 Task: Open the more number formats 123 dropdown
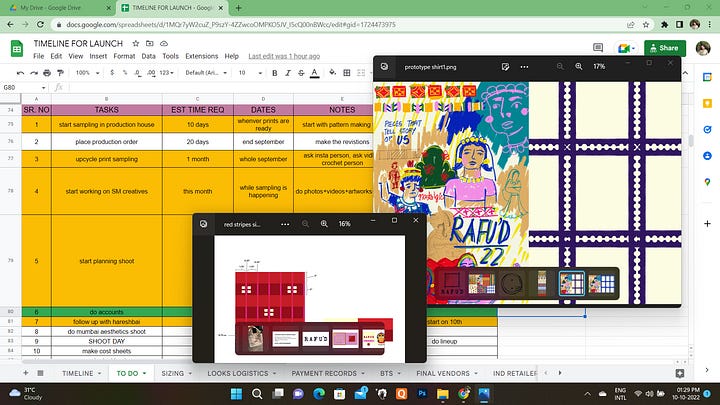pyautogui.click(x=167, y=73)
